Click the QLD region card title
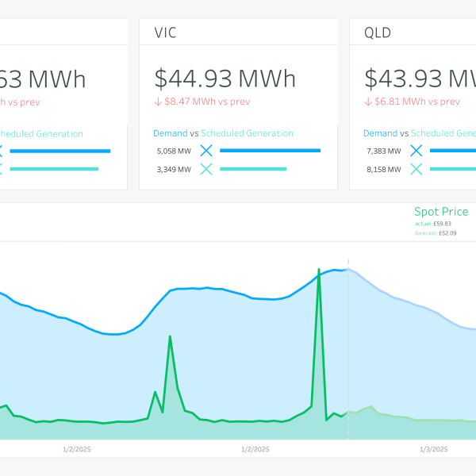Viewport: 476px width, 476px height. [378, 33]
